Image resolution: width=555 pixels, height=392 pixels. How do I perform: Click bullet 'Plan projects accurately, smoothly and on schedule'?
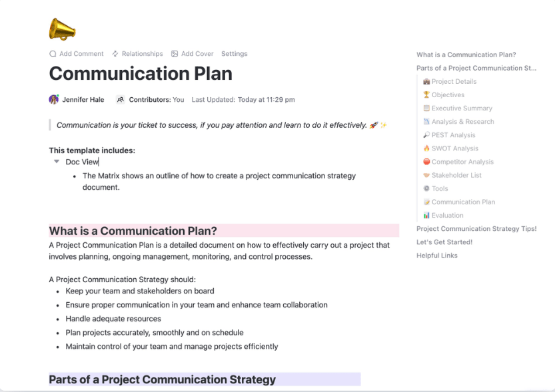(x=155, y=333)
